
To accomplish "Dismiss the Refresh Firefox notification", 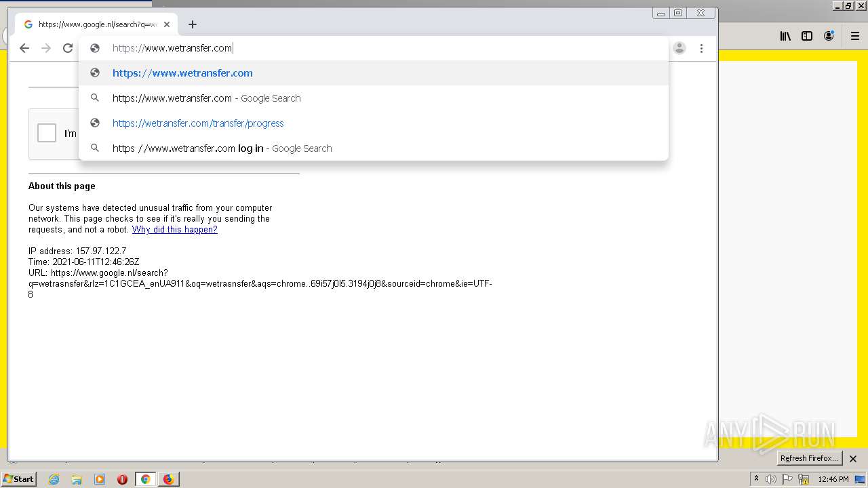I will 853,459.
